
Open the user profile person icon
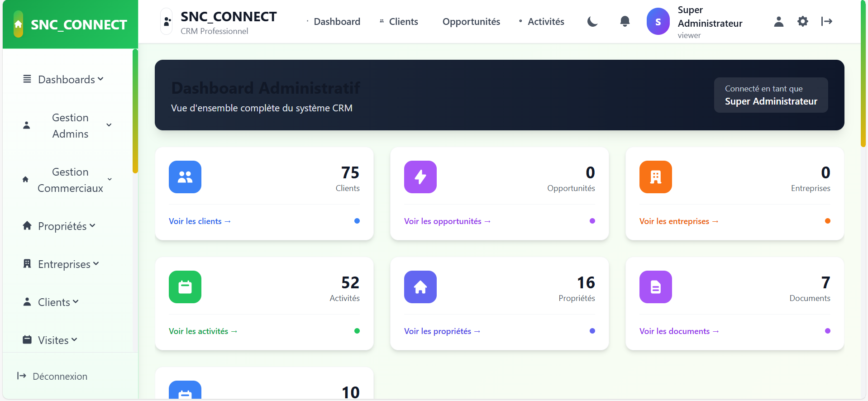tap(778, 21)
